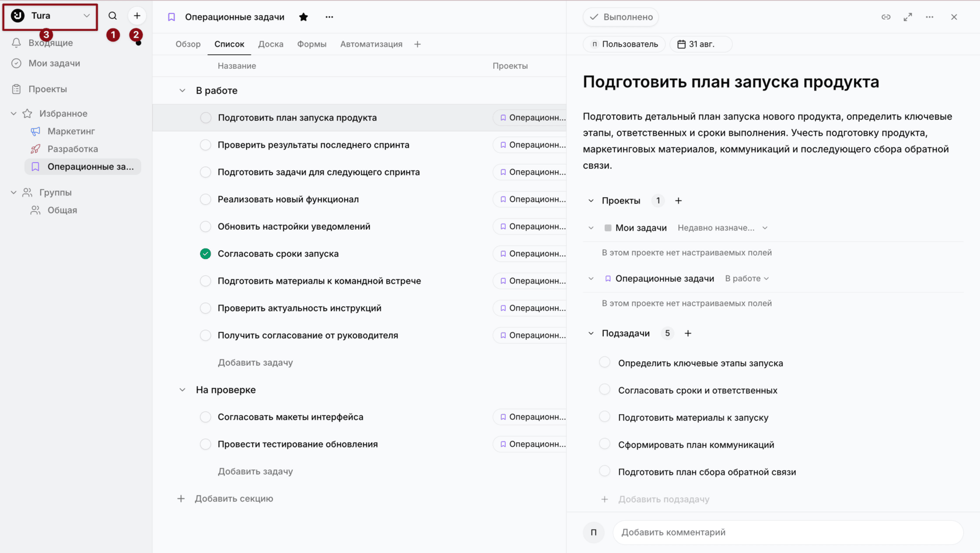This screenshot has height=553, width=980.
Task: Switch to the Доска tab
Action: point(271,44)
